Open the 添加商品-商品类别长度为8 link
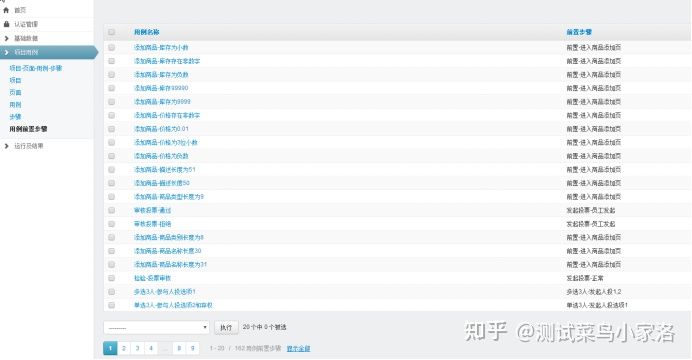Image resolution: width=692 pixels, height=360 pixels. tap(169, 237)
